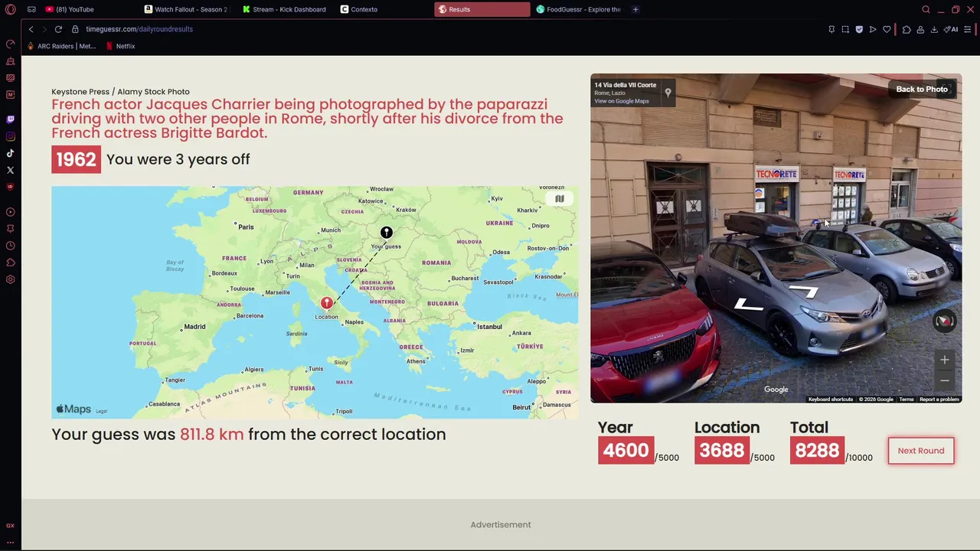Click the black Your guess marker

387,233
